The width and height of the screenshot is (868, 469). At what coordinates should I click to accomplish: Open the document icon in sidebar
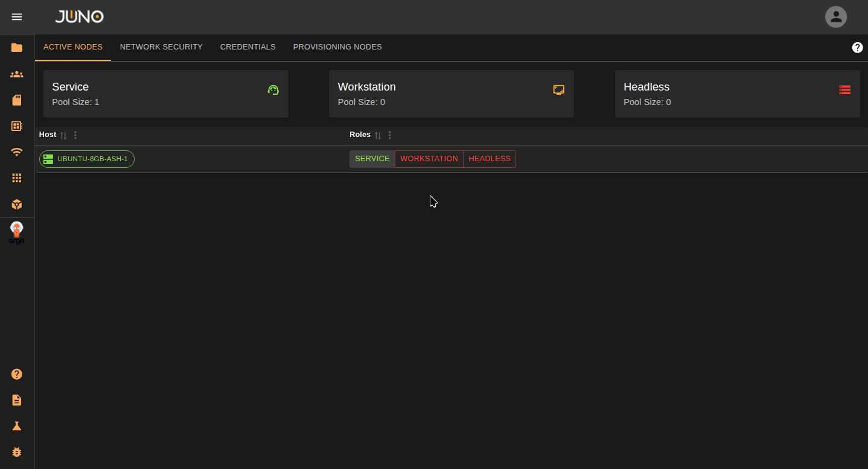click(17, 400)
